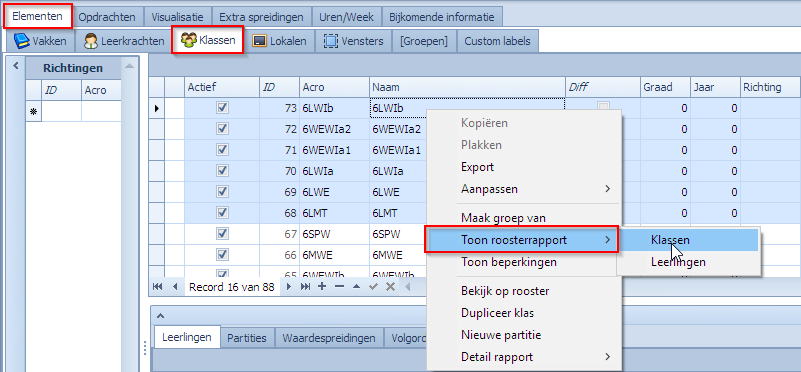Image resolution: width=801 pixels, height=372 pixels.
Task: Cancel edit with the X icon
Action: [390, 287]
